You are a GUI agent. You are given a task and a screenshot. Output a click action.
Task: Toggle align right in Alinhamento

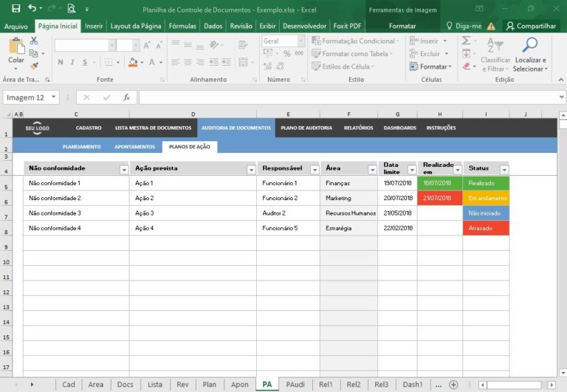[200, 62]
